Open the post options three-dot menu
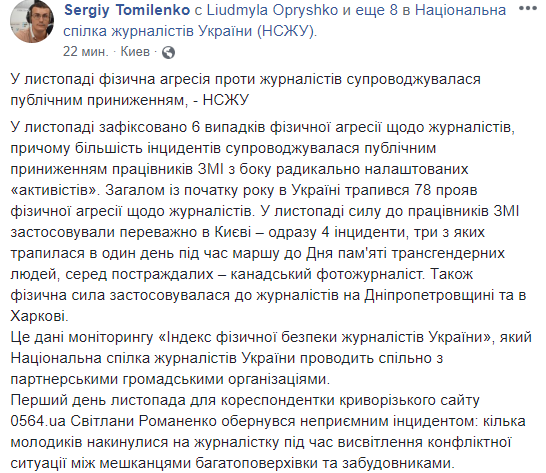Image resolution: width=546 pixels, height=473 pixels. coord(528,9)
